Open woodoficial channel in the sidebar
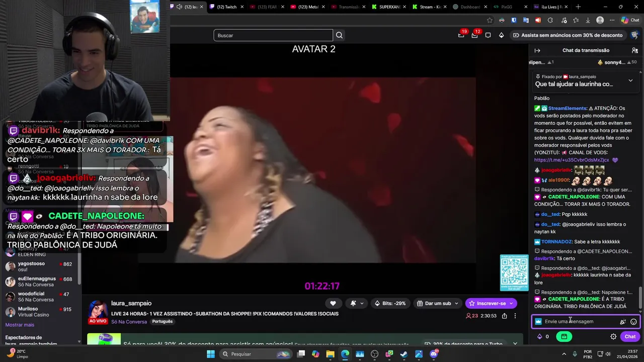The height and width of the screenshot is (362, 644). click(40, 297)
